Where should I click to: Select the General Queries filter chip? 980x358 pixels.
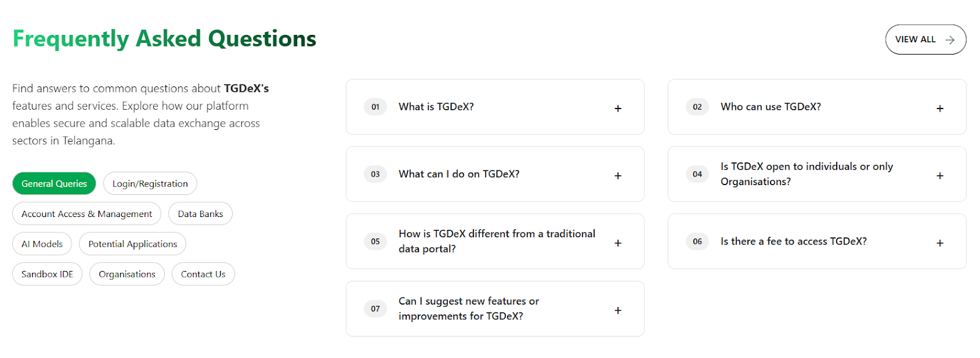54,183
